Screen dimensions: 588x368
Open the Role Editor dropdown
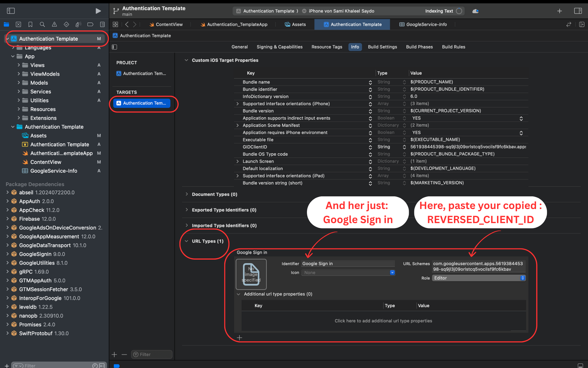(479, 278)
